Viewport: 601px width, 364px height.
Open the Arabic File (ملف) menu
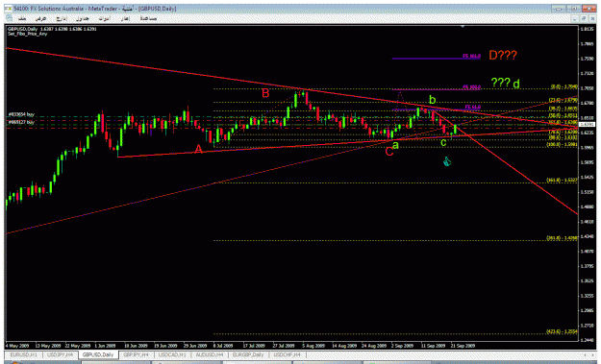[22, 18]
